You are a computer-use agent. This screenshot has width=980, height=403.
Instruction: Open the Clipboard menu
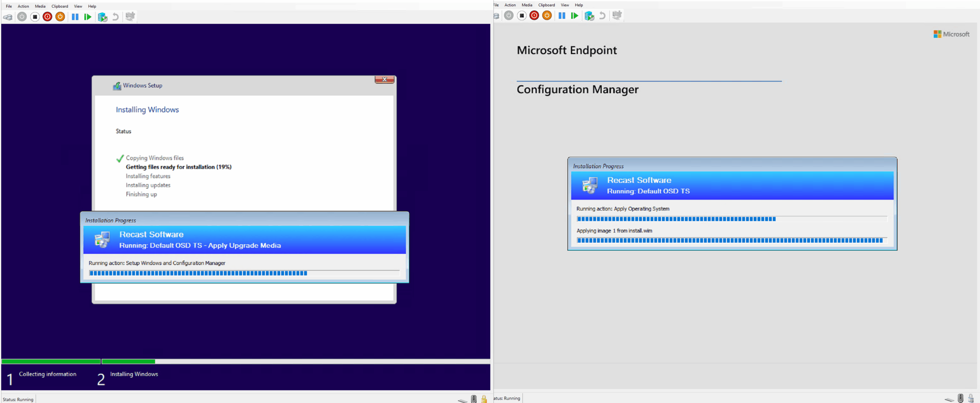click(x=60, y=6)
